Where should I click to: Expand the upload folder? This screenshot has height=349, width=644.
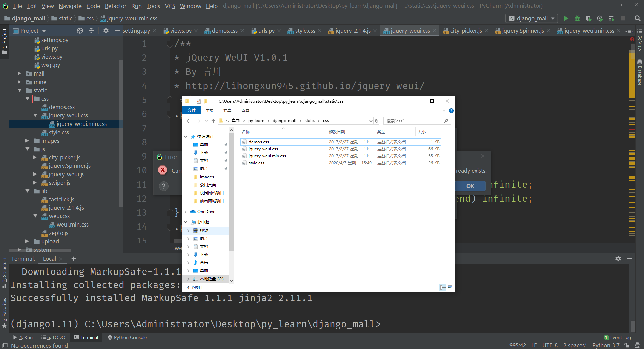pyautogui.click(x=27, y=241)
